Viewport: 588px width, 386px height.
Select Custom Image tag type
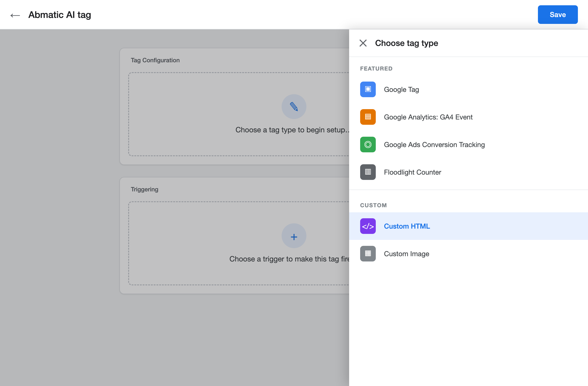point(468,254)
